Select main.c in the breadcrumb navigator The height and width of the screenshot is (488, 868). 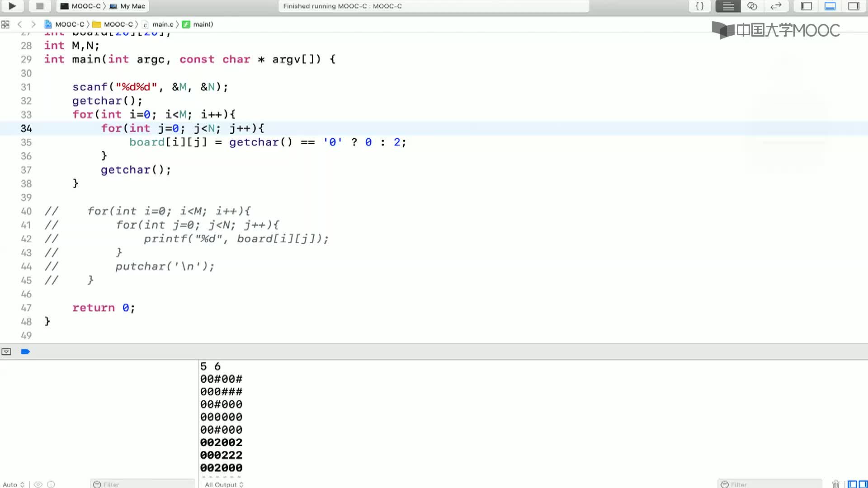[x=162, y=24]
